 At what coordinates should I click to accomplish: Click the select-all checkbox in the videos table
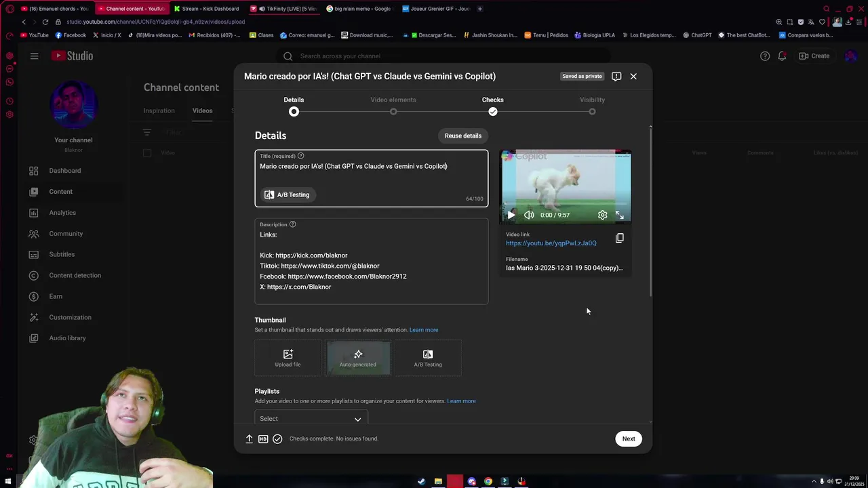147,153
